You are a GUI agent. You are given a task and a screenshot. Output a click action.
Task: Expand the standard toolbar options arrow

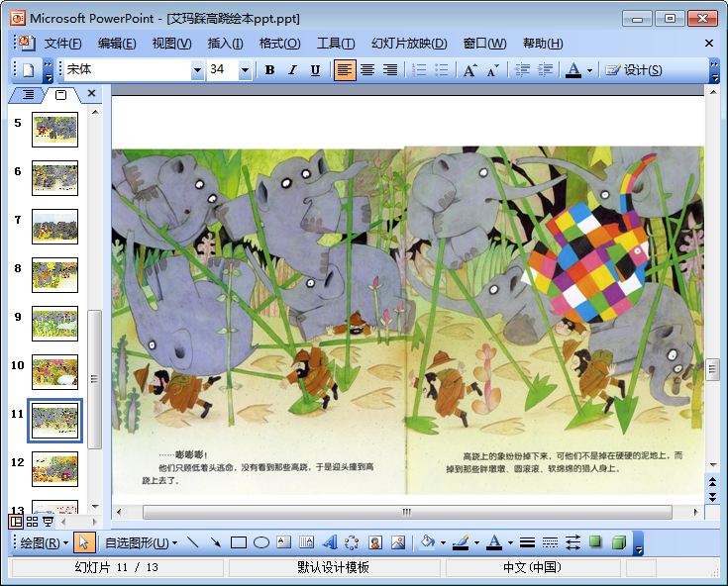[48, 70]
